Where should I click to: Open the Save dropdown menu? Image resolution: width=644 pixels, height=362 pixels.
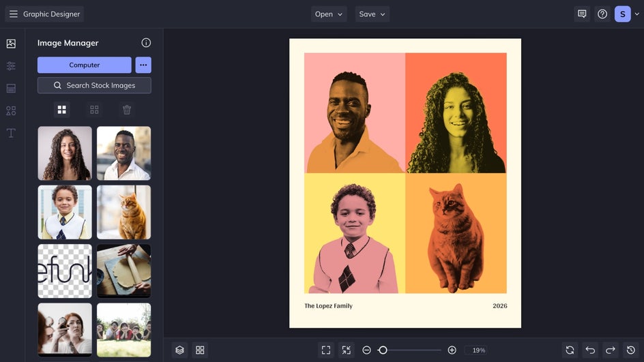tap(372, 14)
